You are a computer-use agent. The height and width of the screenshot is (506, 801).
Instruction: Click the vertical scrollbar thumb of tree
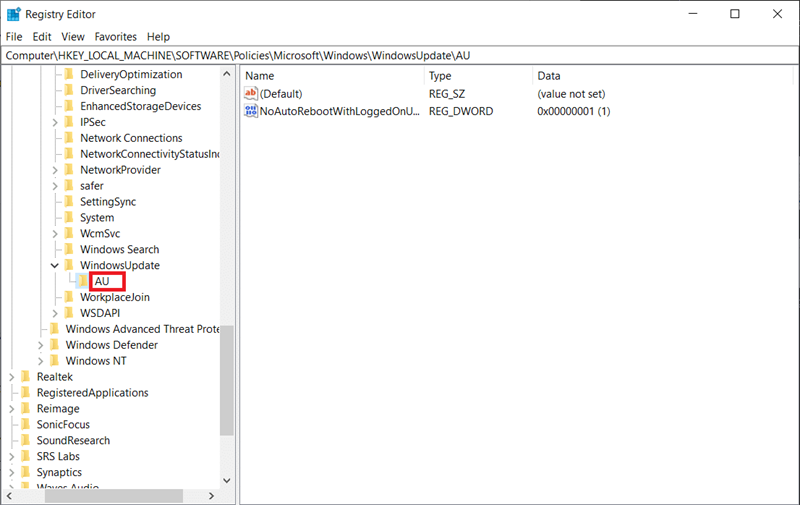click(x=227, y=380)
